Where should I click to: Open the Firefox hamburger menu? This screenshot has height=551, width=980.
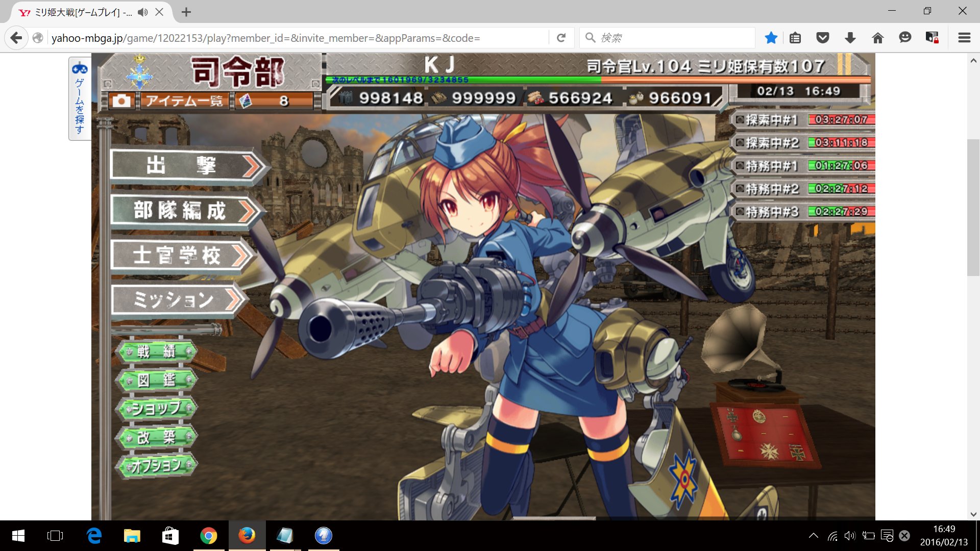tap(964, 38)
